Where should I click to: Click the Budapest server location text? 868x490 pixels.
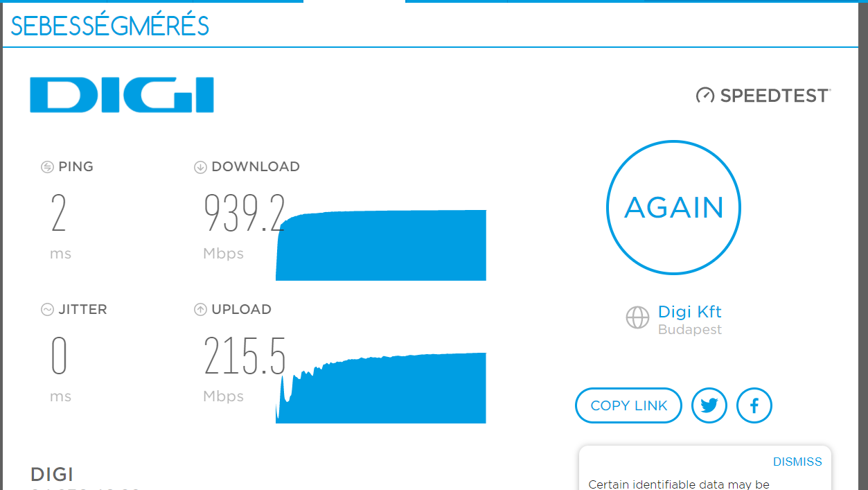(690, 330)
